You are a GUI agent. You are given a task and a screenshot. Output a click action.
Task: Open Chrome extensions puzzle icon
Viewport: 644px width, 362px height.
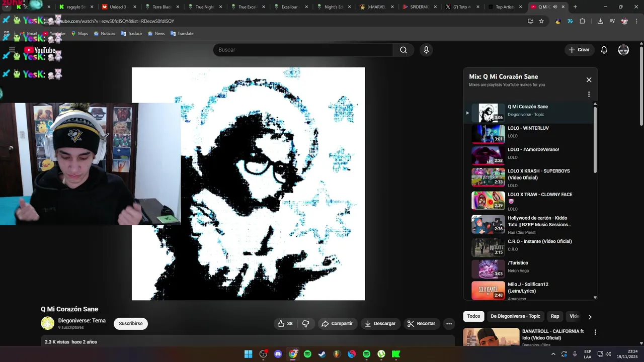click(583, 21)
